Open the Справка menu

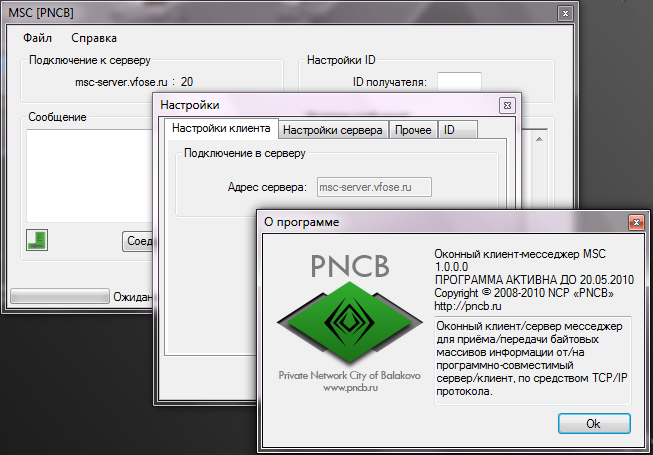click(94, 38)
